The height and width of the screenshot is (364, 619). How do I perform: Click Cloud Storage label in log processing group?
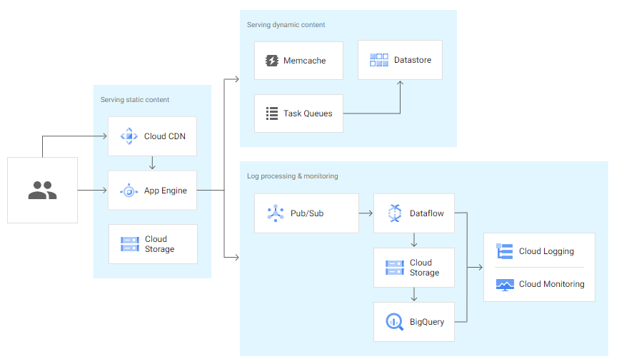(x=424, y=268)
